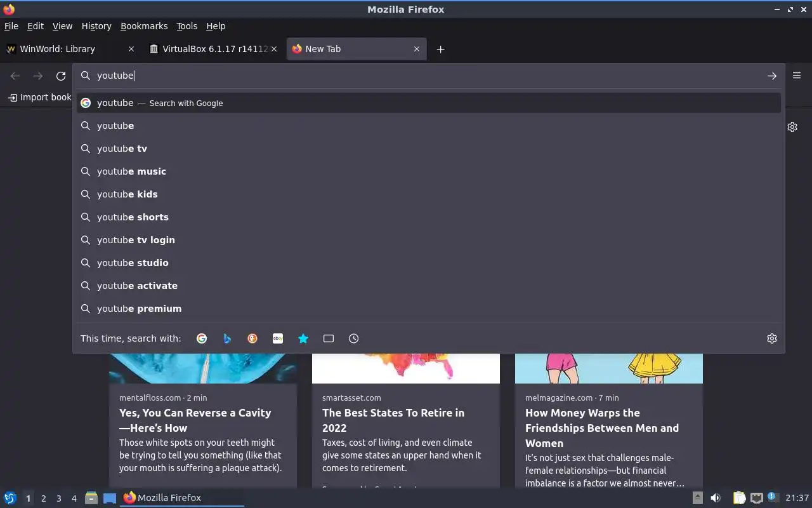
Task: Go forward to the next page
Action: [38, 76]
